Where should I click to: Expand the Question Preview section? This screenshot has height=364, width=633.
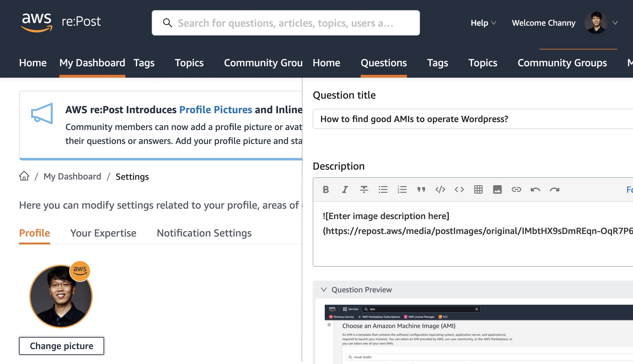[x=323, y=290]
